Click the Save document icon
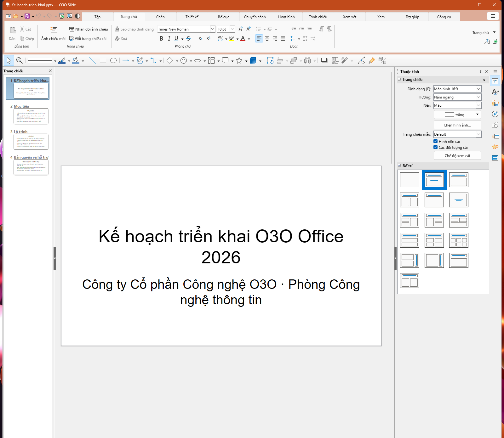This screenshot has width=504, height=438. pyautogui.click(x=27, y=16)
